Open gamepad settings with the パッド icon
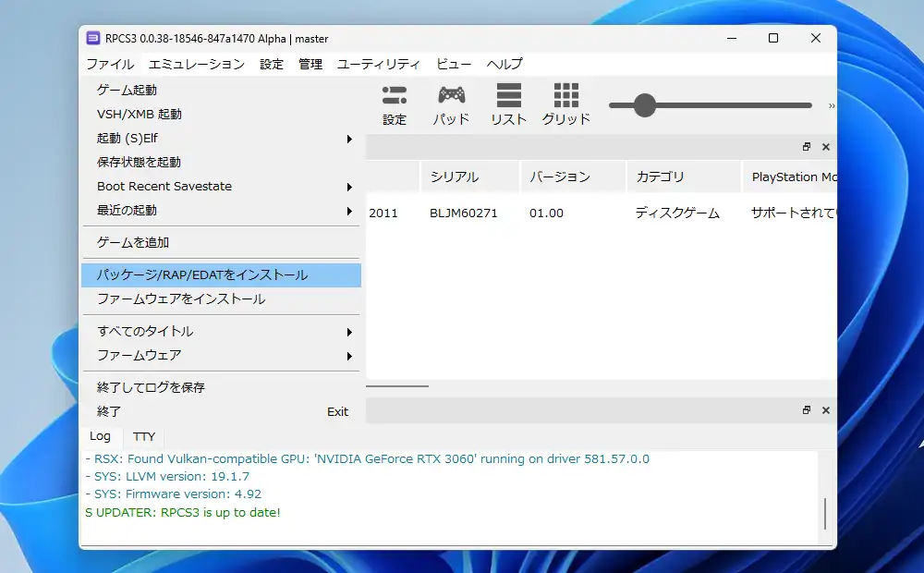The image size is (924, 573). point(450,104)
